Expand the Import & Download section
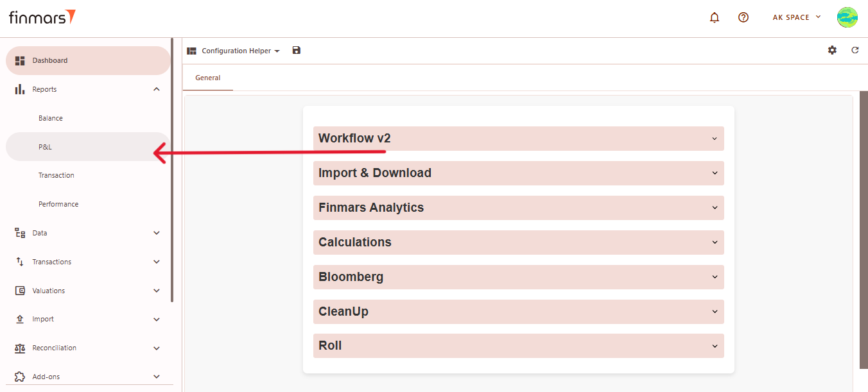 518,173
